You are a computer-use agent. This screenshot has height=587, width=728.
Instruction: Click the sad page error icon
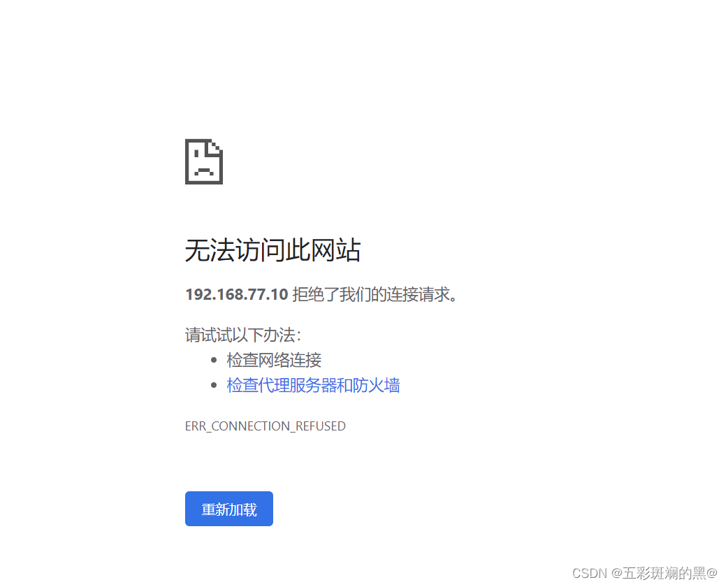click(204, 161)
